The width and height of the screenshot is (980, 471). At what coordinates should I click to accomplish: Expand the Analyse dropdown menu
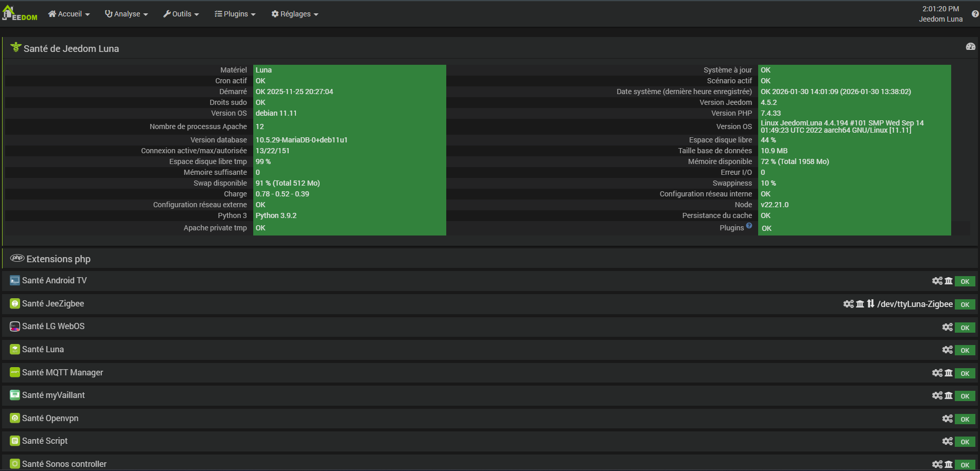127,14
